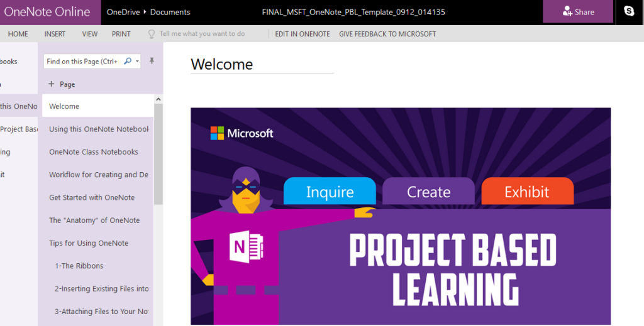Open 2-Inserting Existing Files subpage
The width and height of the screenshot is (644, 326).
coord(97,289)
